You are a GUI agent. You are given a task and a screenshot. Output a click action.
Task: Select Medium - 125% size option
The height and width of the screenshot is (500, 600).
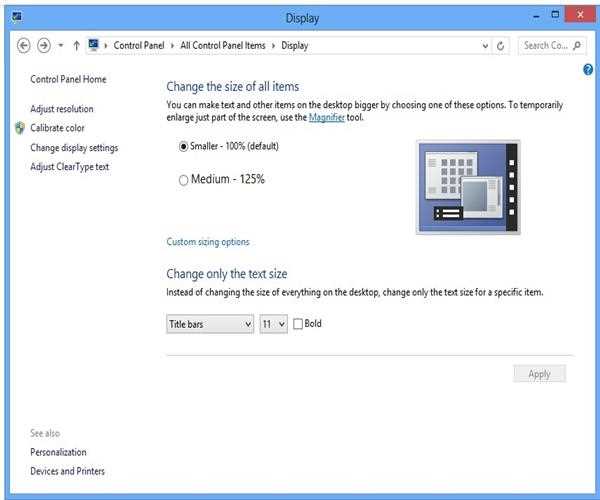(183, 180)
